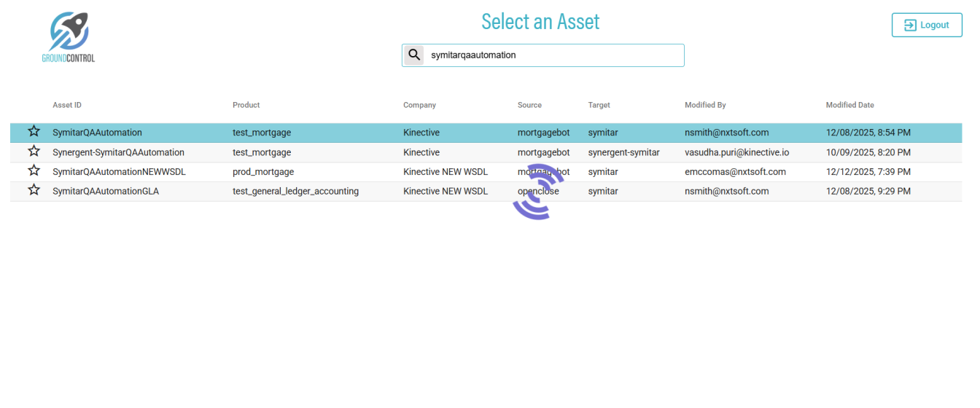
Task: Click Select an Asset page heading
Action: [540, 22]
